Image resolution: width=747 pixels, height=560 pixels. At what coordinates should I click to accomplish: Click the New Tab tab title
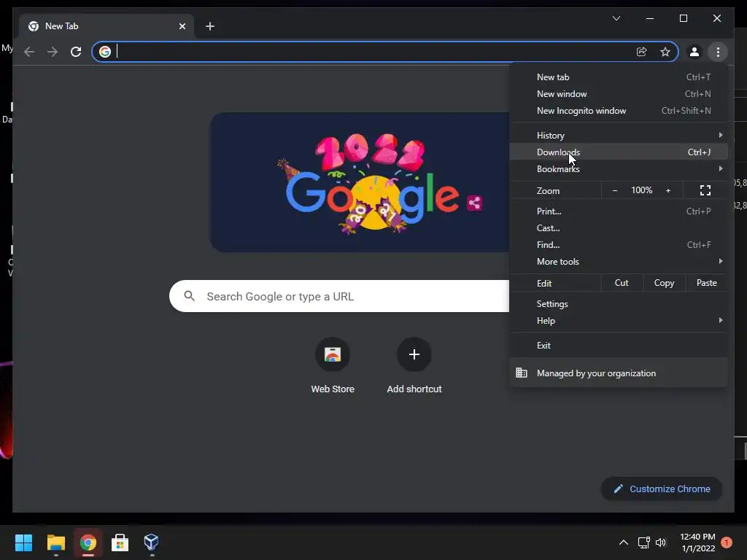61,26
